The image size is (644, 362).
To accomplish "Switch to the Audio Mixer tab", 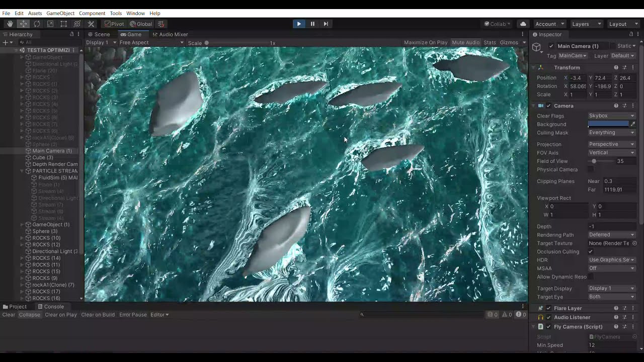I will tap(170, 34).
